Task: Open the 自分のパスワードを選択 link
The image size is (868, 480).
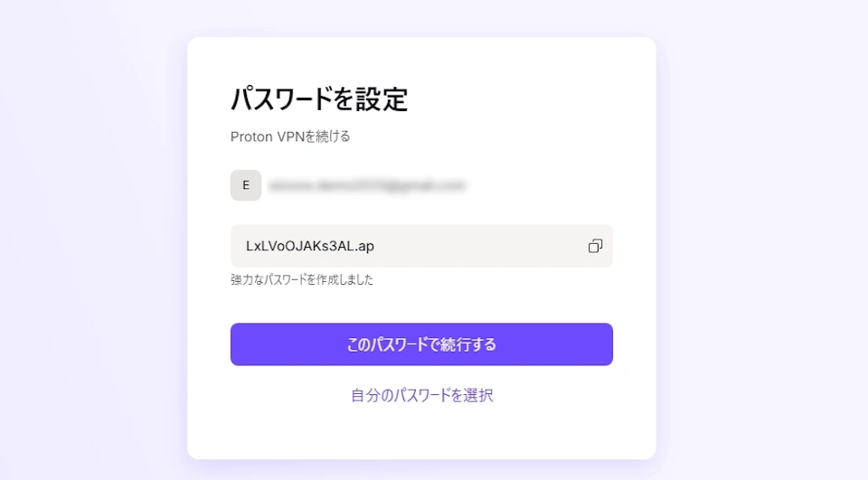Action: click(422, 395)
